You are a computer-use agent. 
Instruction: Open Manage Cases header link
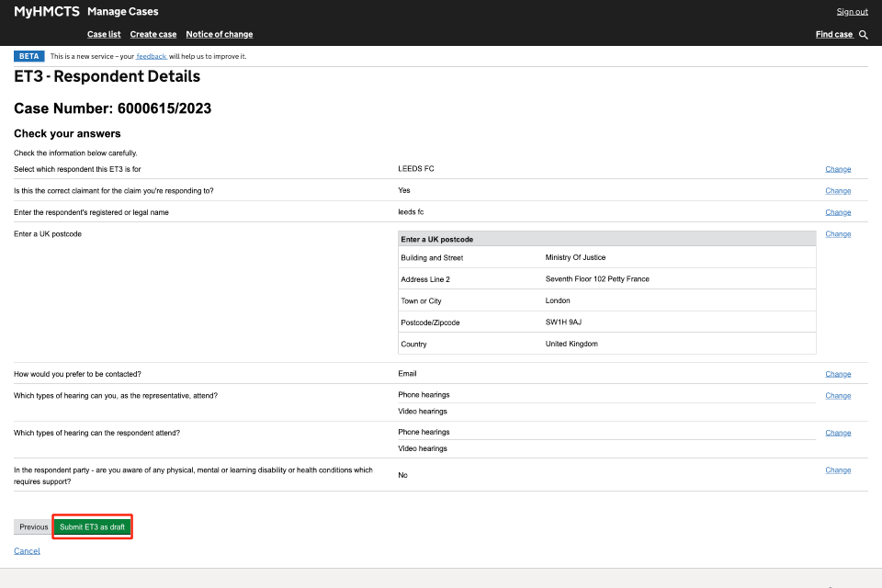122,12
